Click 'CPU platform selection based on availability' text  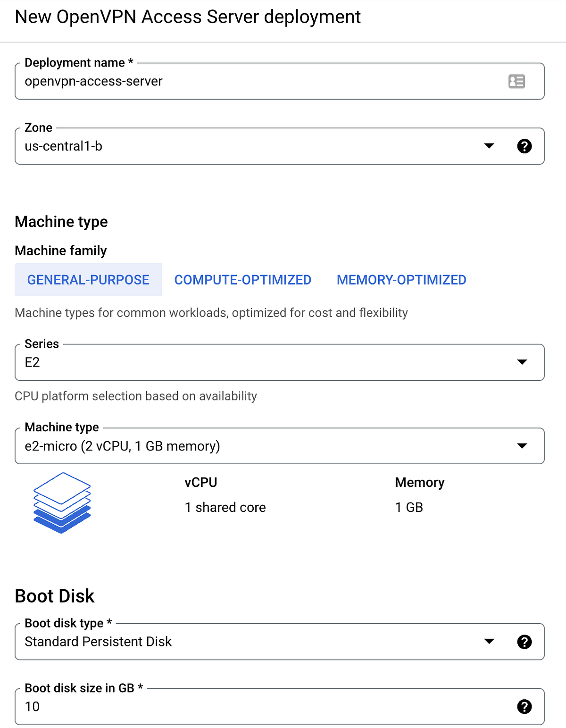coord(136,396)
